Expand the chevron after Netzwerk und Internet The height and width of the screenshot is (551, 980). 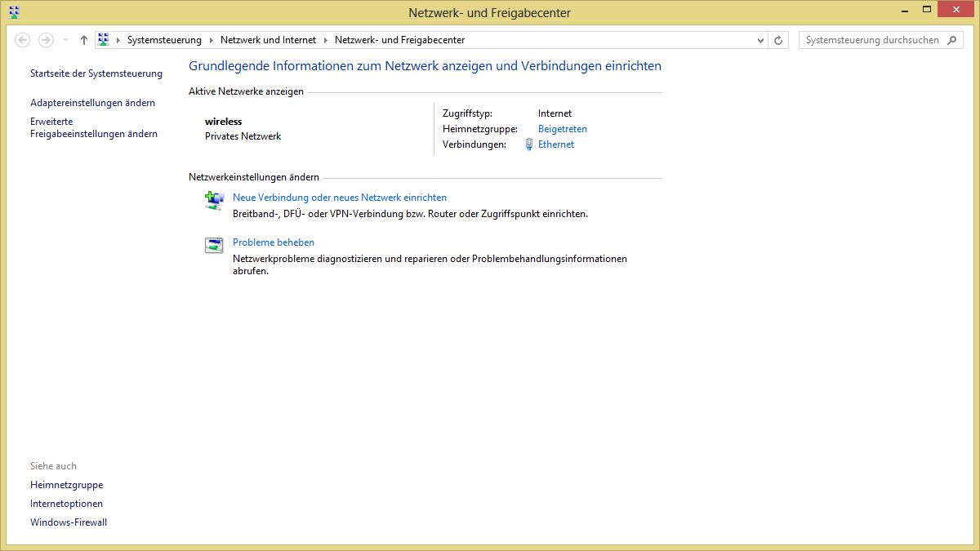tap(325, 40)
